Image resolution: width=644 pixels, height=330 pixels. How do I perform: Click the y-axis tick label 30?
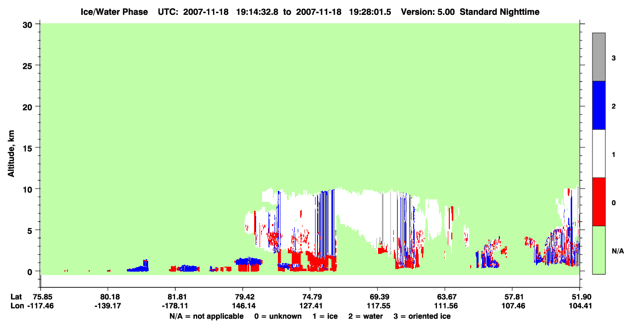pos(29,24)
